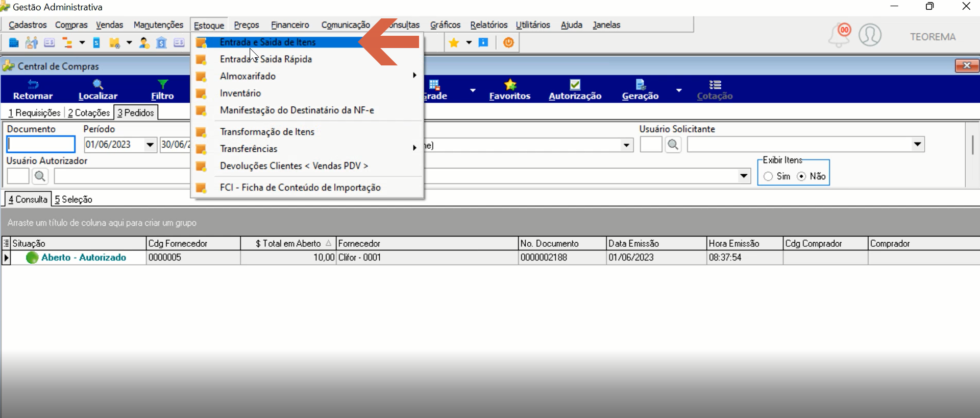
Task: Click the Autorização checkmark tool
Action: pos(575,90)
